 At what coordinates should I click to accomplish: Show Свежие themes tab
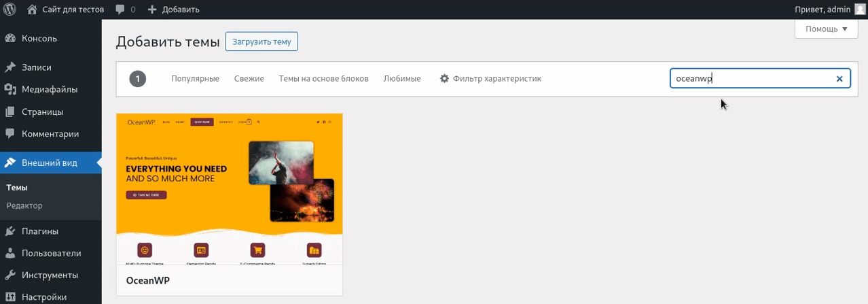[x=249, y=79]
